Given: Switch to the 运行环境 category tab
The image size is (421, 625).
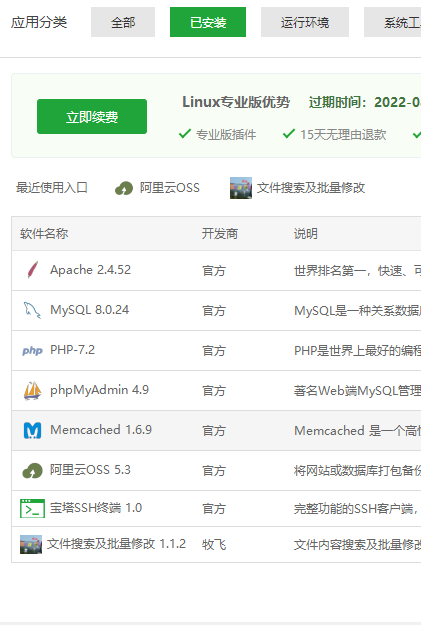Looking at the screenshot, I should click(305, 22).
